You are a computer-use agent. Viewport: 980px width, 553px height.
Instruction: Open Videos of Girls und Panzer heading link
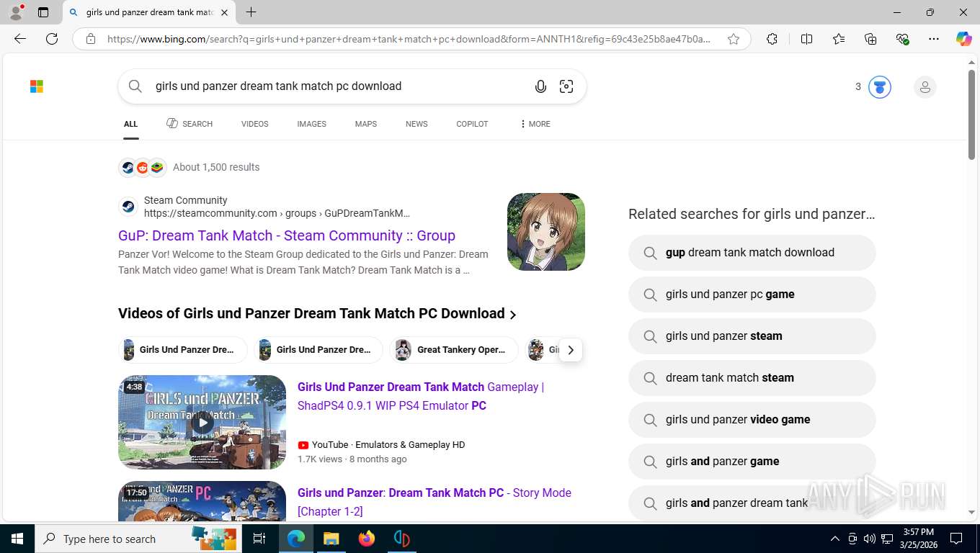click(x=318, y=314)
